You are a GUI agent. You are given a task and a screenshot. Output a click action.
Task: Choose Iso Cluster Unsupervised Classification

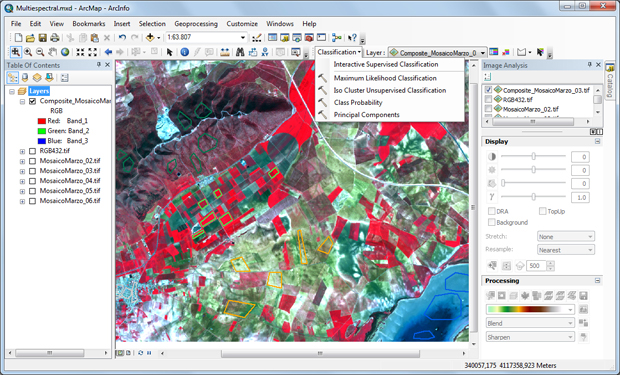(x=390, y=90)
